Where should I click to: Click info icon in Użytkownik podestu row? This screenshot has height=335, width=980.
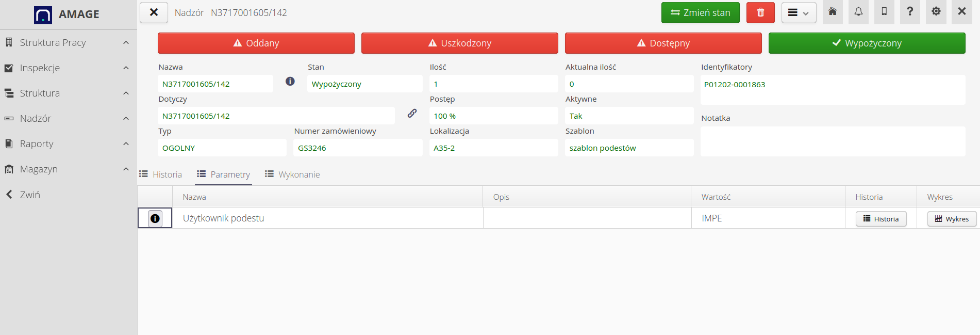click(155, 218)
